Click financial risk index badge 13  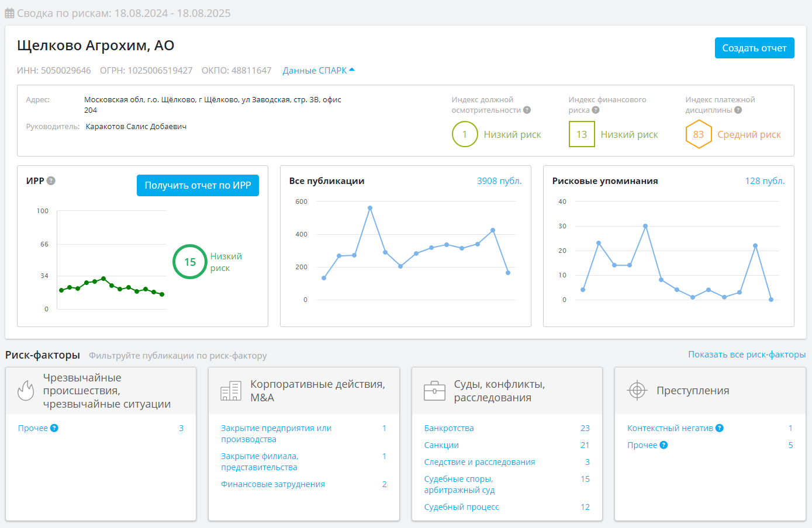(x=582, y=134)
